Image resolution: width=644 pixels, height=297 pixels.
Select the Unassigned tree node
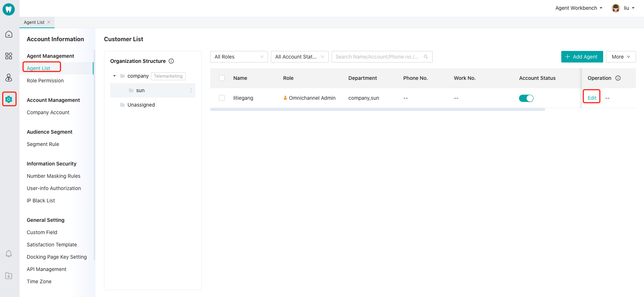[141, 105]
